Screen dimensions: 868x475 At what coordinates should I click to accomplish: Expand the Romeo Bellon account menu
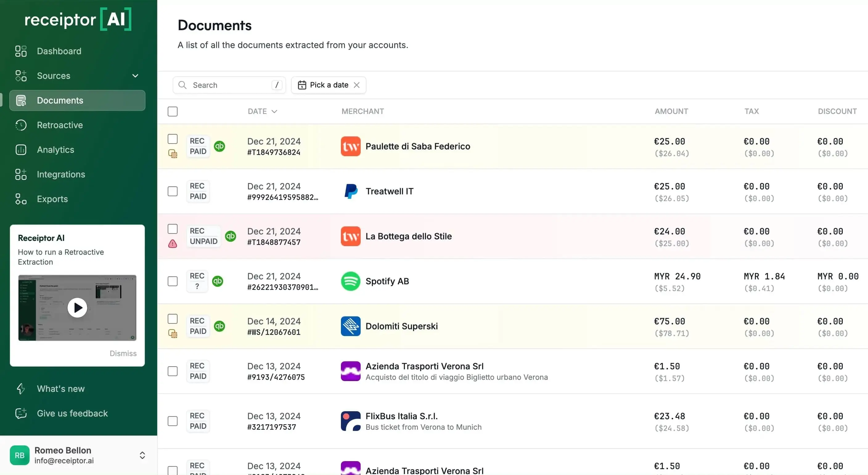click(x=142, y=455)
